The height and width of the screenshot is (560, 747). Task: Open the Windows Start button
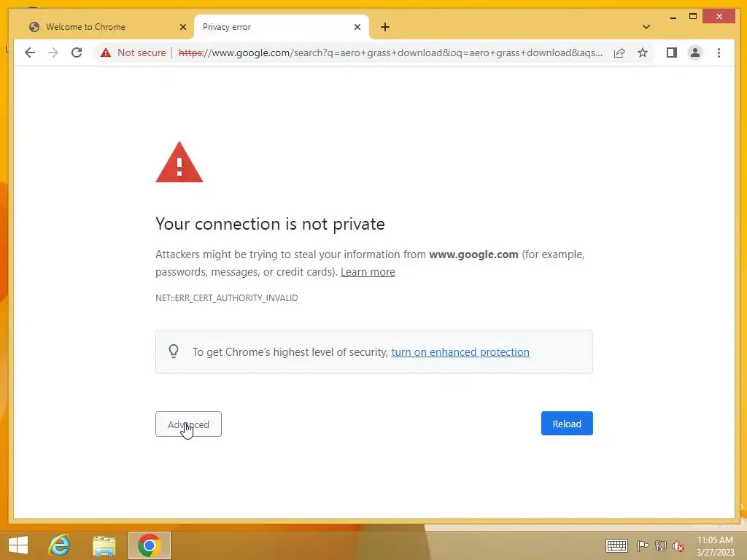[x=18, y=545]
